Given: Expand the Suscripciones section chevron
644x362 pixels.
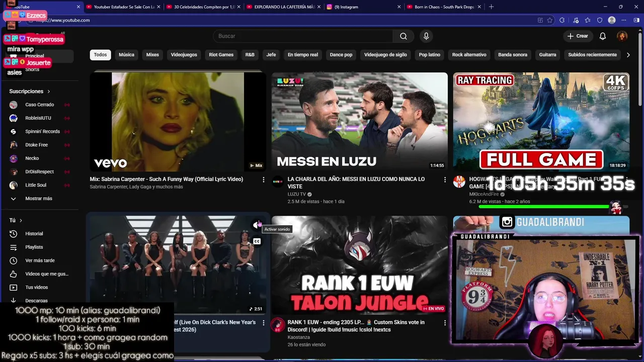Looking at the screenshot, I should [x=49, y=92].
